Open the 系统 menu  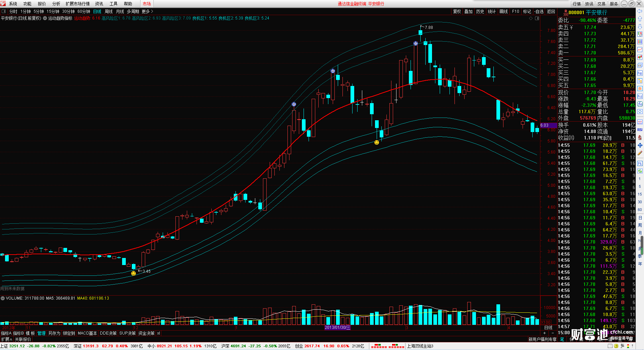coord(13,4)
